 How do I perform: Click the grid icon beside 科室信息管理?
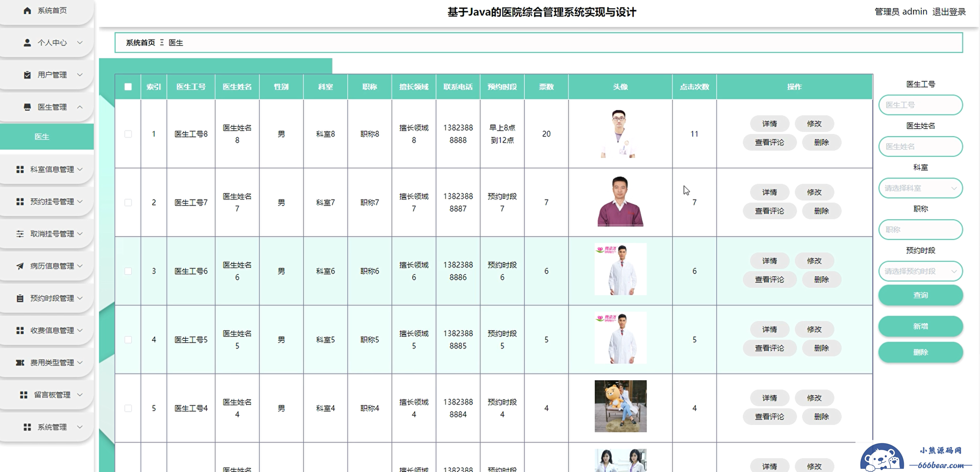coord(20,169)
